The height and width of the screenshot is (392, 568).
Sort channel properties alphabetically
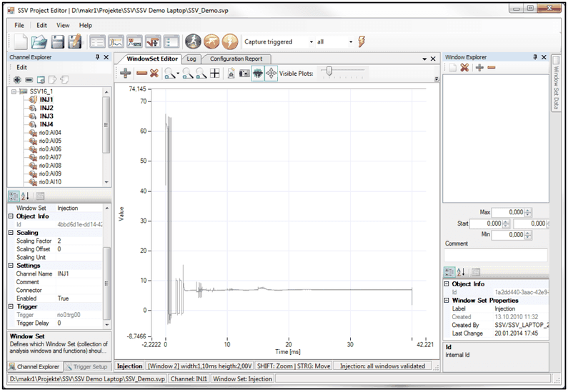point(25,196)
